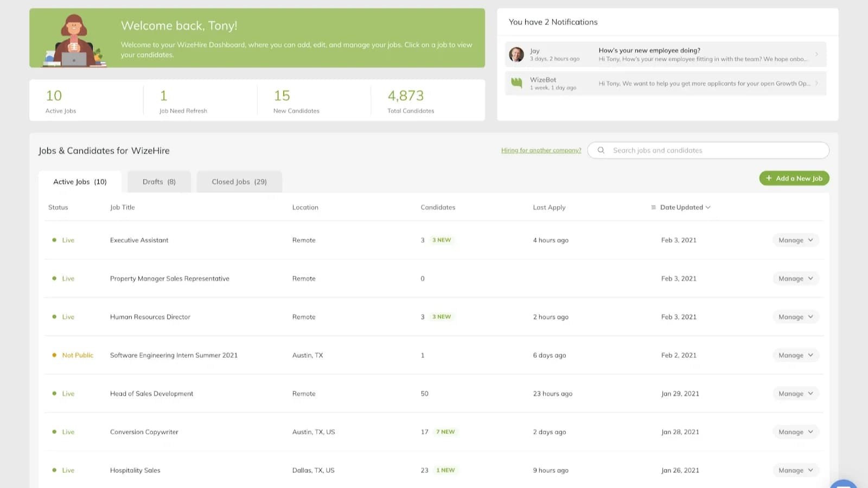The width and height of the screenshot is (868, 488).
Task: Click Hiring for another company link
Action: (x=541, y=150)
